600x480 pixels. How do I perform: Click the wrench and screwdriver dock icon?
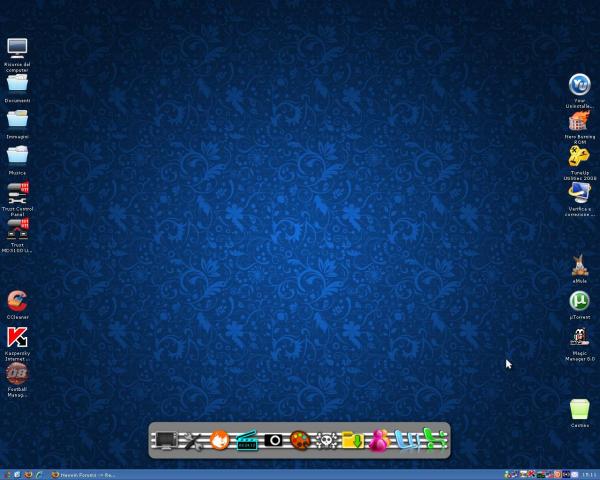pos(192,442)
